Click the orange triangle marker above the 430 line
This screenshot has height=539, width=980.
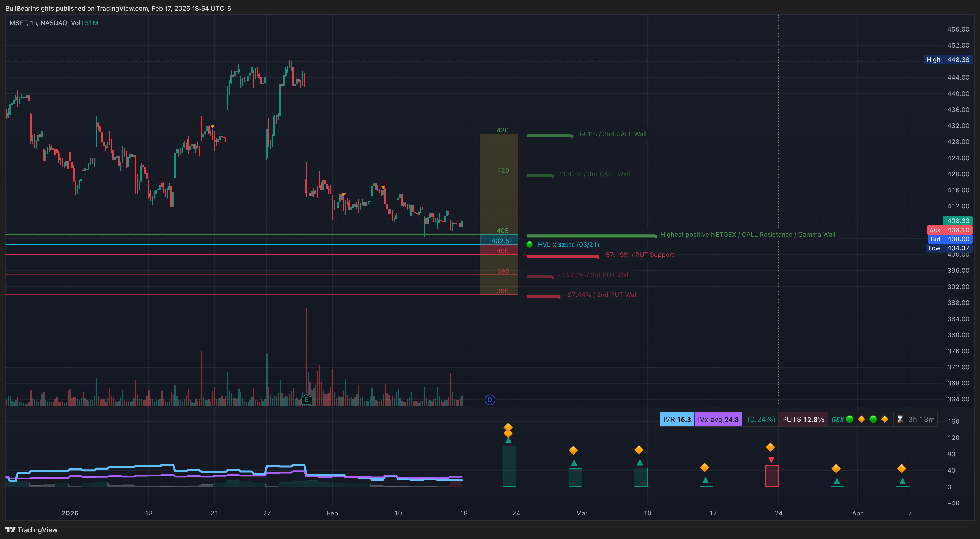tap(212, 126)
